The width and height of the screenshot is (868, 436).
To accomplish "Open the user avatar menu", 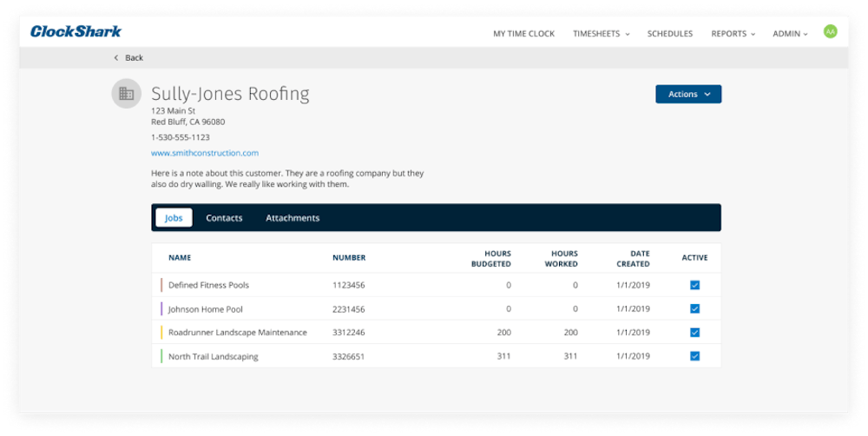I will tap(830, 32).
